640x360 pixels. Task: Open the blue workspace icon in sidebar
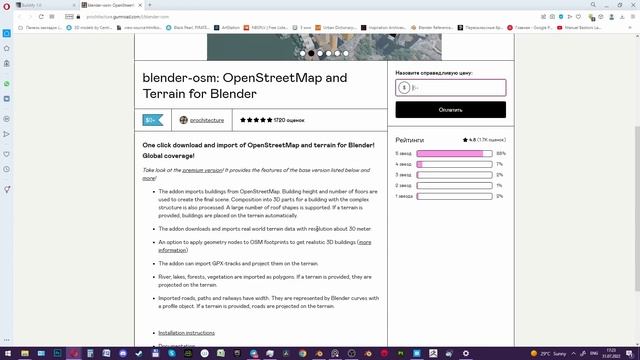pyautogui.click(x=7, y=33)
